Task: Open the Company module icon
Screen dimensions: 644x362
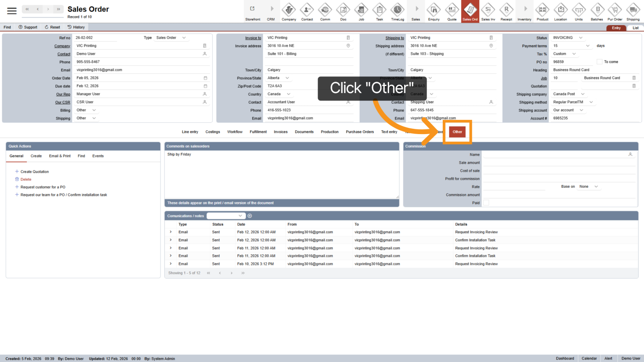Action: (x=289, y=11)
